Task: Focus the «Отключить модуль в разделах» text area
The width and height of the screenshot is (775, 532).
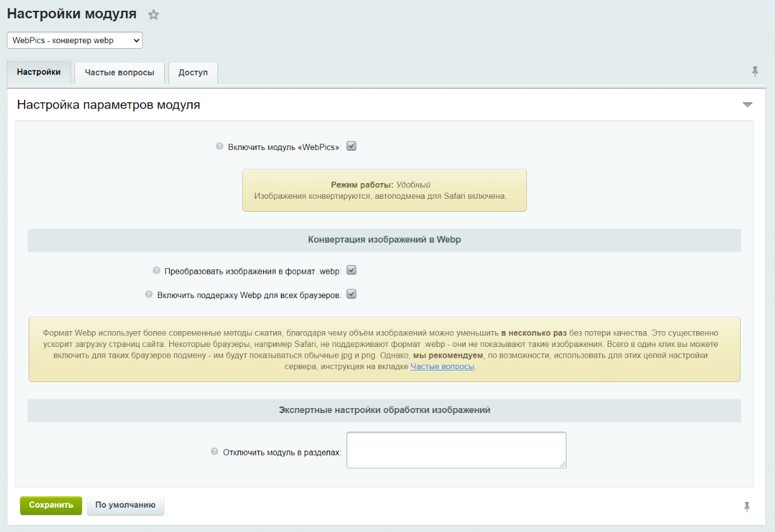Action: click(x=456, y=450)
